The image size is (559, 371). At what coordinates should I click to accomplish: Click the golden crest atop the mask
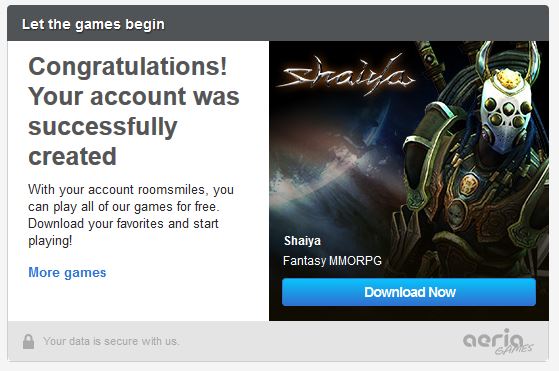click(507, 79)
